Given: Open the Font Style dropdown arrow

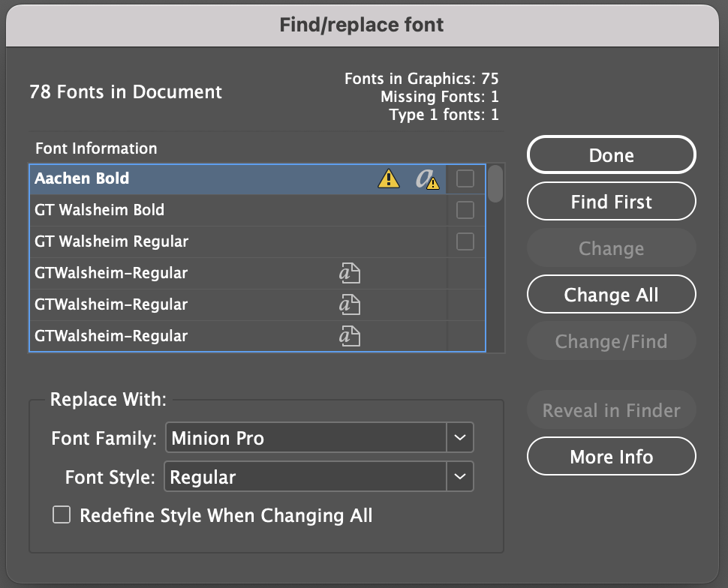Looking at the screenshot, I should (460, 477).
